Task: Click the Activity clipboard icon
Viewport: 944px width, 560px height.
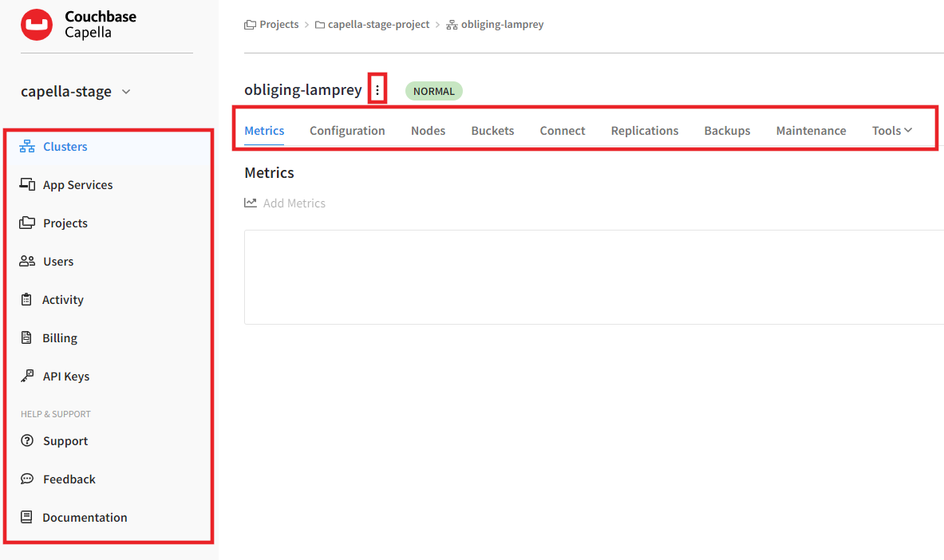Action: [x=26, y=299]
